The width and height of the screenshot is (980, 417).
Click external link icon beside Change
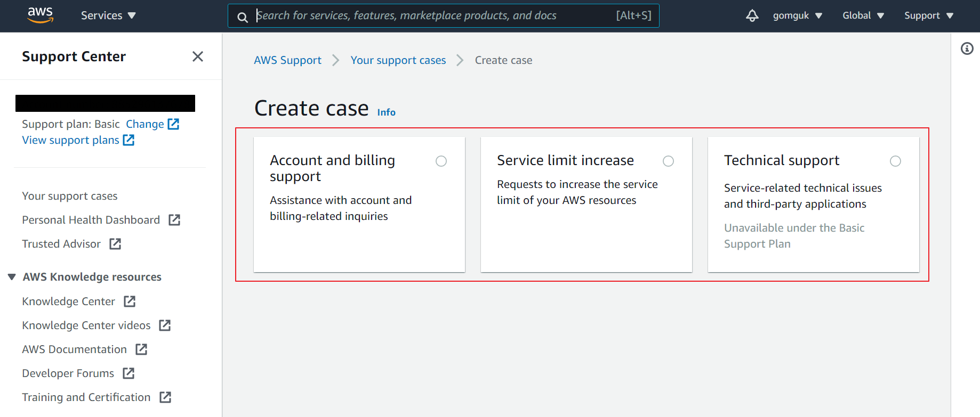173,124
